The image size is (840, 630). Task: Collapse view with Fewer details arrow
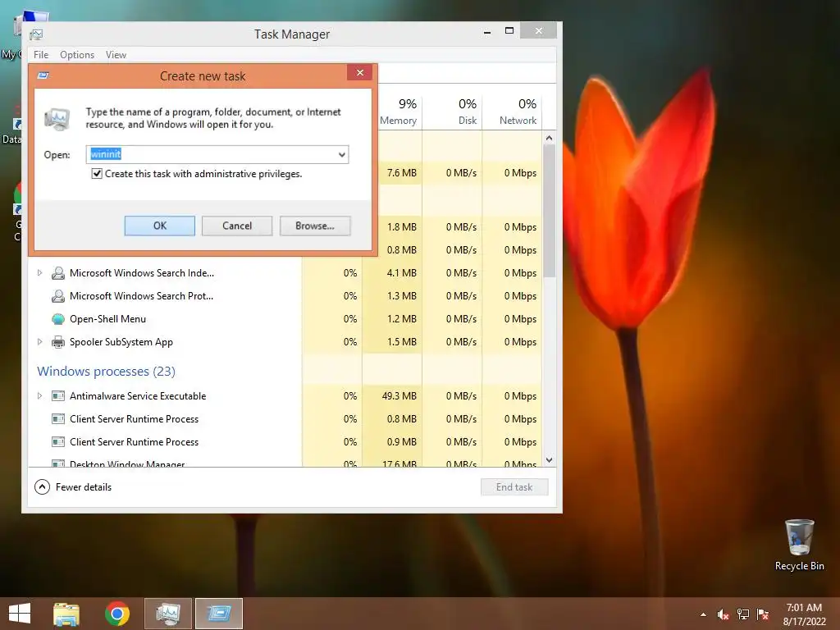(42, 487)
